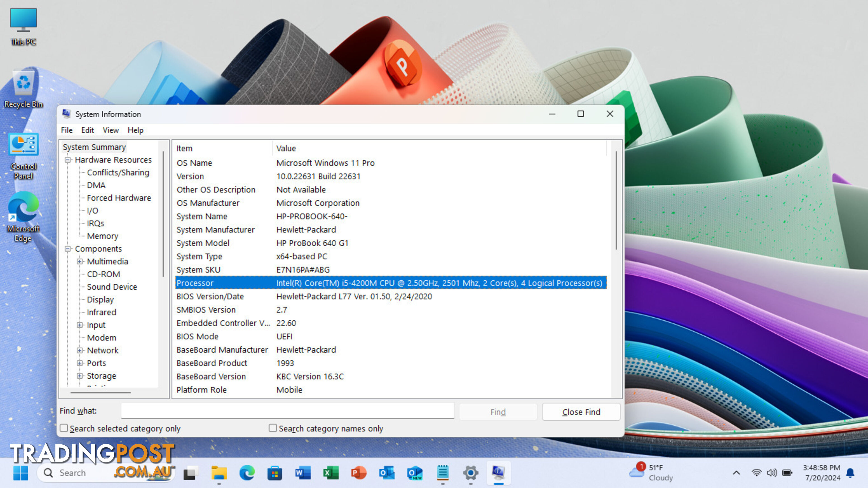Click the System Information file menu
The image size is (868, 488).
click(67, 130)
